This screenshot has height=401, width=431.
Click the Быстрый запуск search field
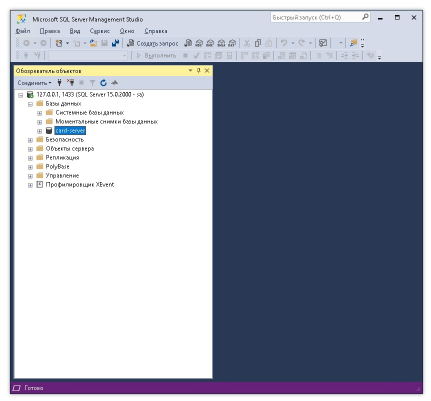315,17
